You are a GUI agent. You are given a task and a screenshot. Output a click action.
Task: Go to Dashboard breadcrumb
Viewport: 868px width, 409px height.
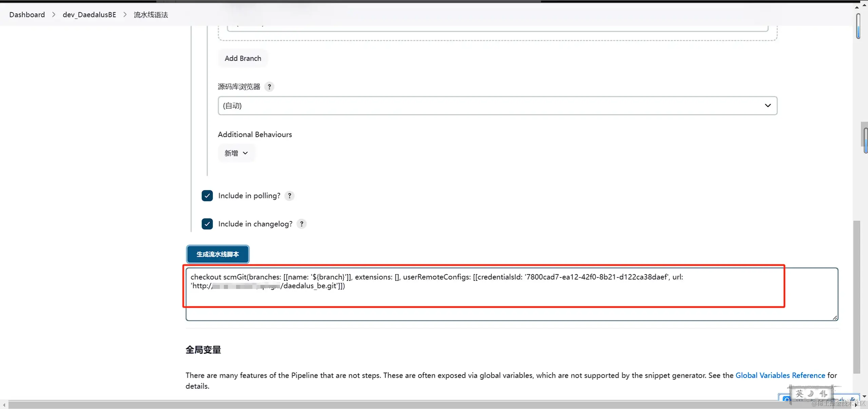click(27, 15)
